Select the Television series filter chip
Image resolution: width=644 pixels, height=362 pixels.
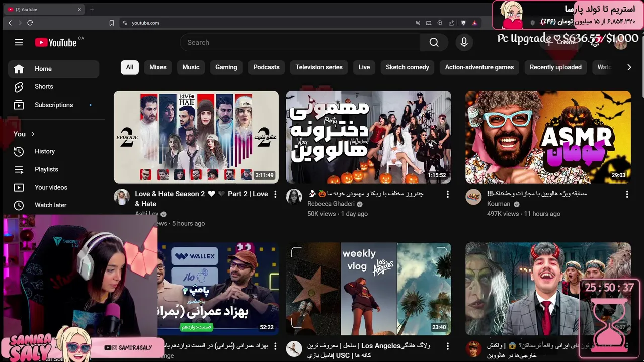point(319,67)
